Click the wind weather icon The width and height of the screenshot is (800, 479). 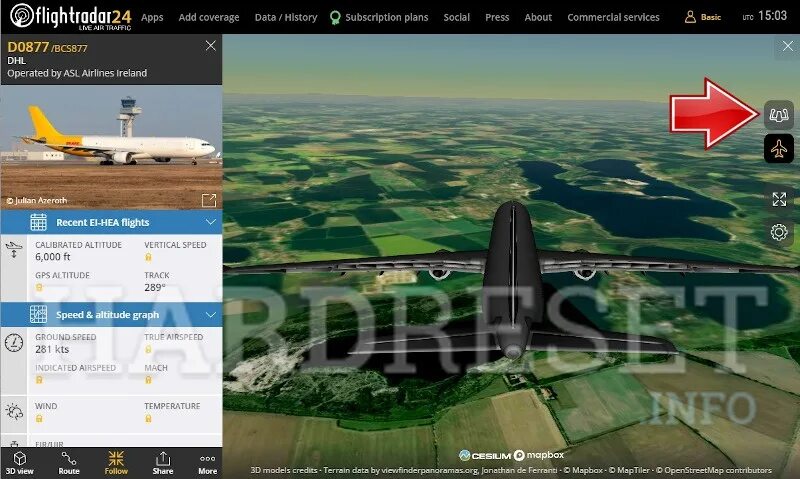tap(14, 411)
